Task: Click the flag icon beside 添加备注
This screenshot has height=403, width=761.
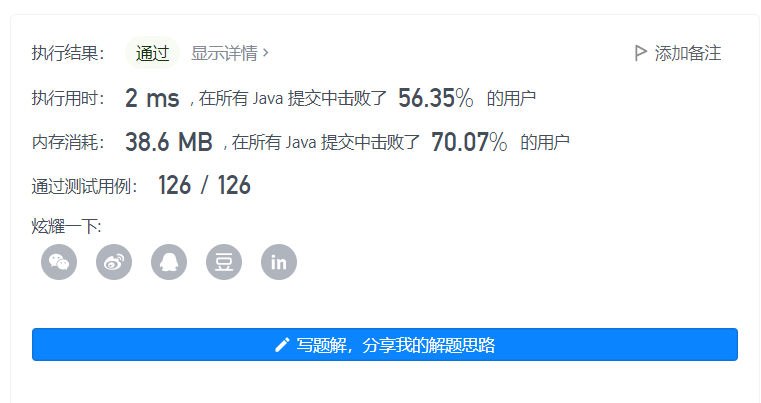Action: point(641,53)
